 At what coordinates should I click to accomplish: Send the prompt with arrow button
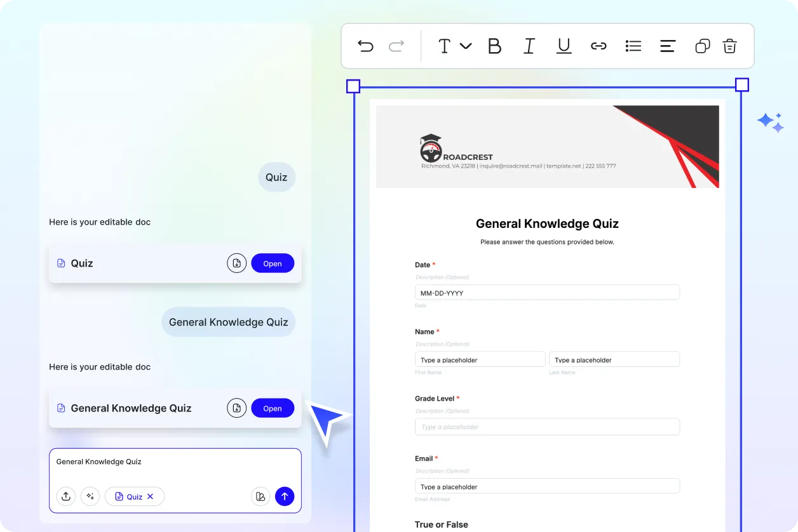[x=285, y=496]
